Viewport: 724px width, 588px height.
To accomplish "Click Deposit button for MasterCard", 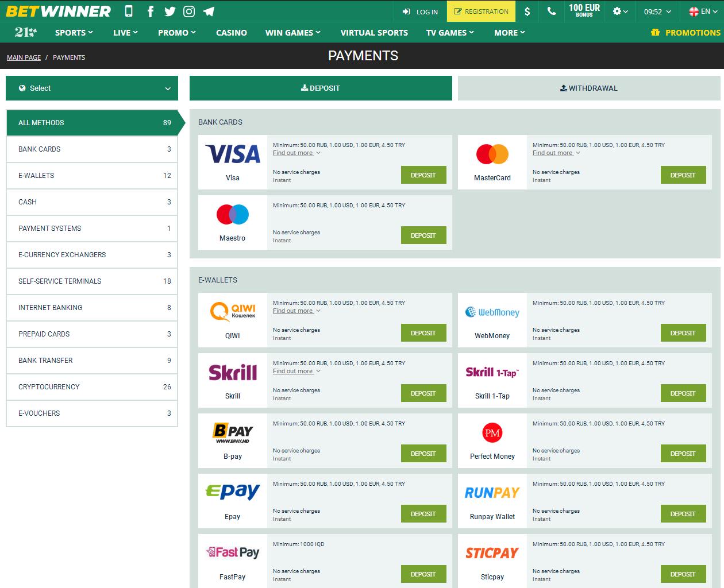I will pos(683,175).
